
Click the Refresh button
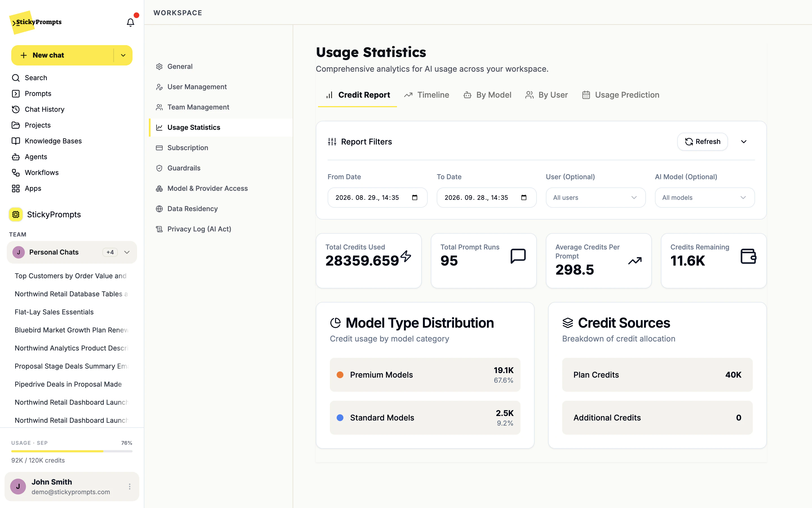coord(702,142)
